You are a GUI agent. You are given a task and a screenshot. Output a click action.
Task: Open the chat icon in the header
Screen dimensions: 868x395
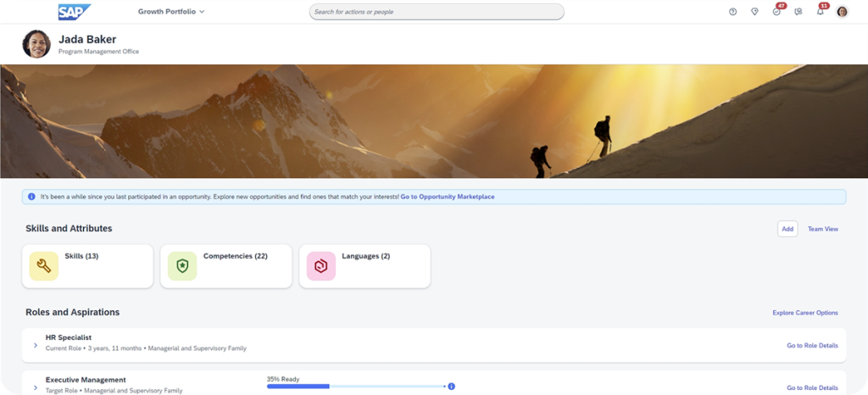coord(798,12)
